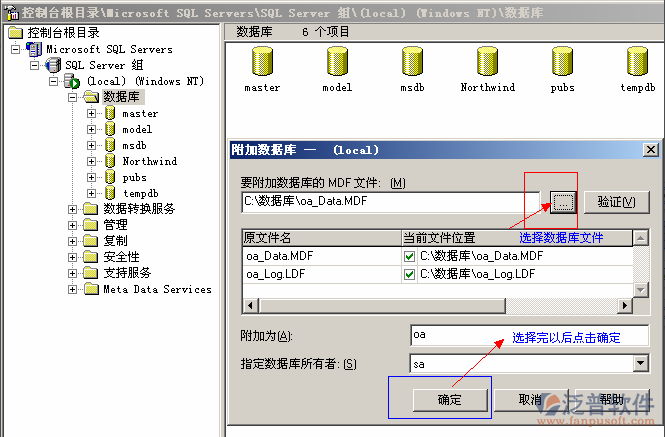The image size is (665, 437).
Task: Click the 帮助 help button
Action: [612, 400]
